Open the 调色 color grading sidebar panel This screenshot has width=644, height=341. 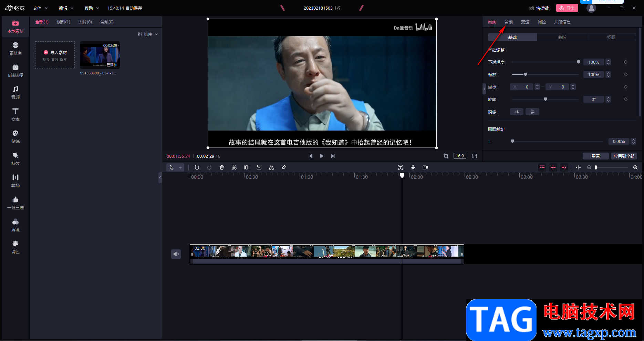15,247
